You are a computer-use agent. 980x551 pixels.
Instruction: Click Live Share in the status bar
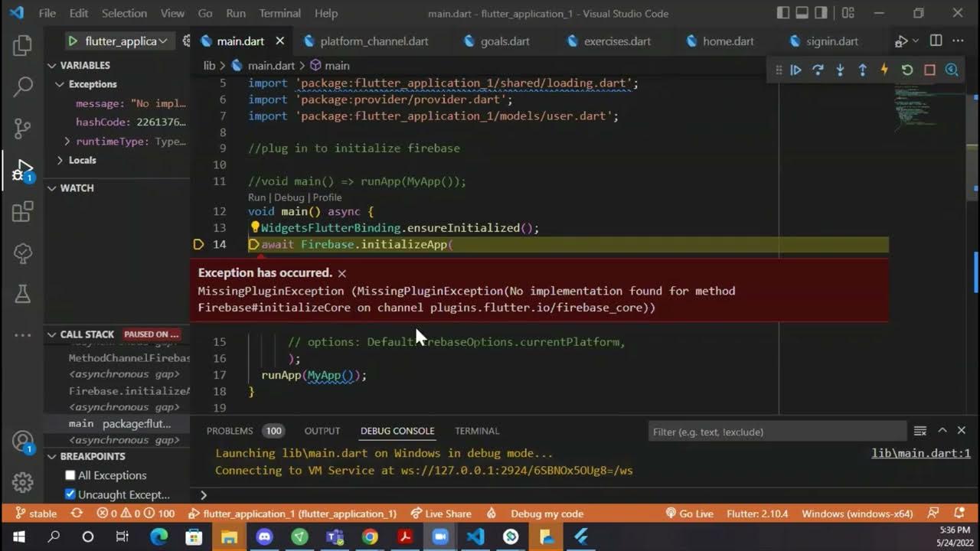[441, 514]
